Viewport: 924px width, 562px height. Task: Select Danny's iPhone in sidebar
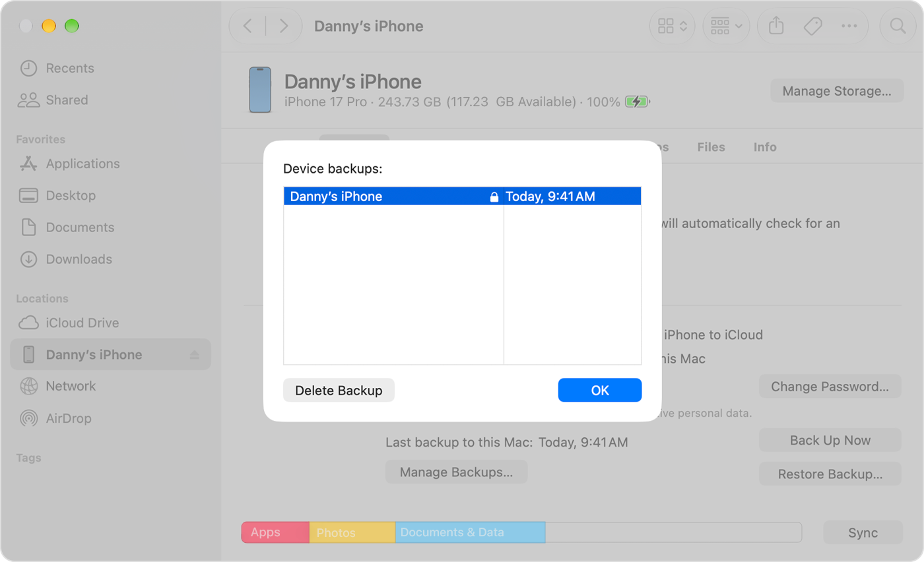[x=110, y=354]
